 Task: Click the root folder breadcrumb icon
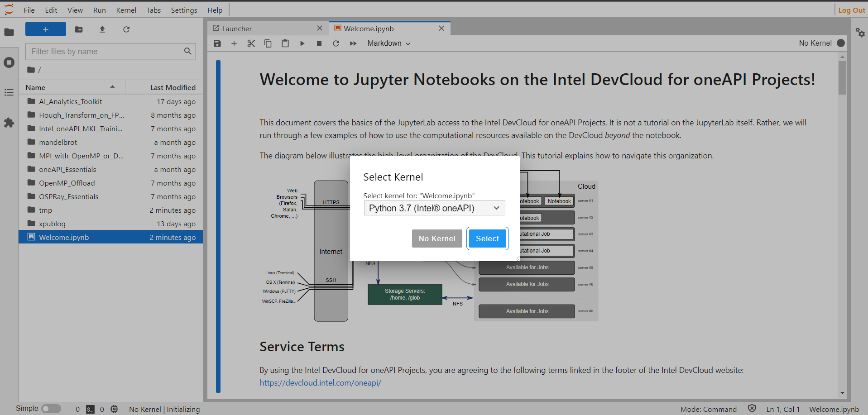tap(31, 70)
